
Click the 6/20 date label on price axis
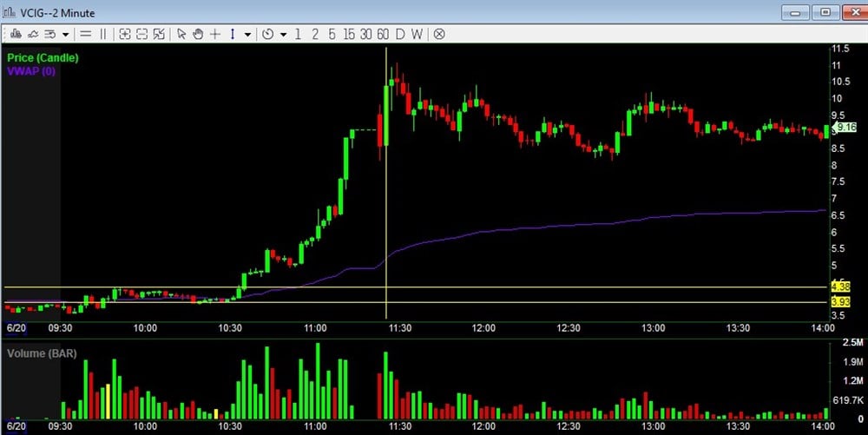tap(16, 328)
